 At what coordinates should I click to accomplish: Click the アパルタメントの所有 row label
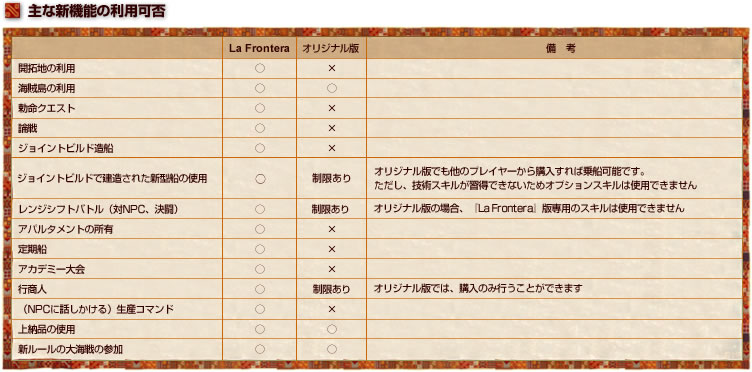click(x=66, y=230)
